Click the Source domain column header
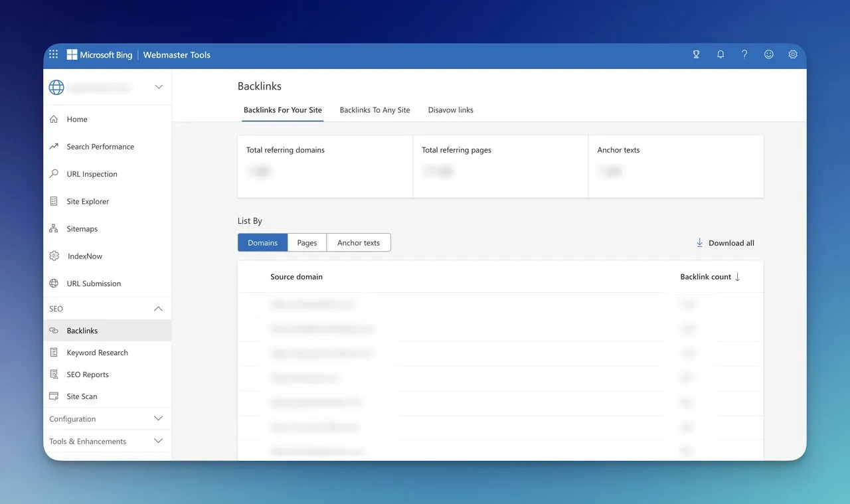Image resolution: width=850 pixels, height=504 pixels. point(296,277)
